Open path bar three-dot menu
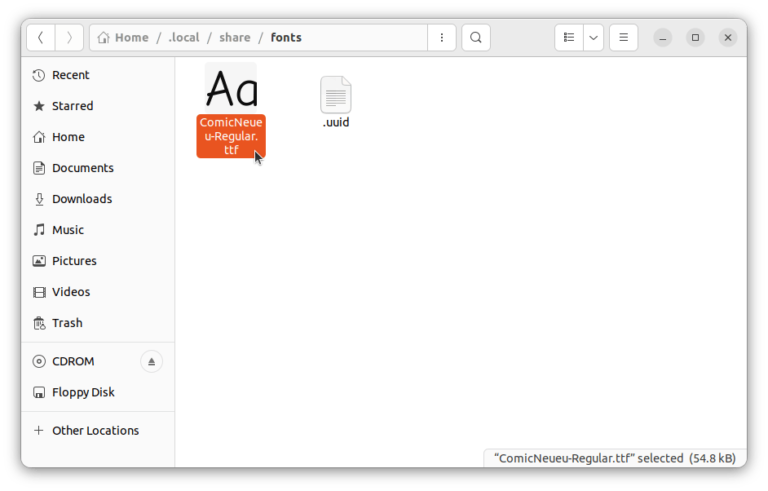 tap(441, 38)
